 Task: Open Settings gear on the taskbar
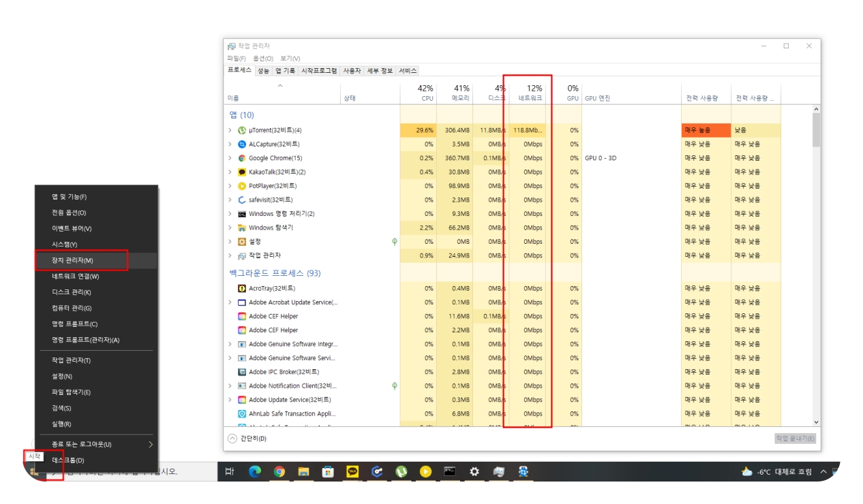474,471
